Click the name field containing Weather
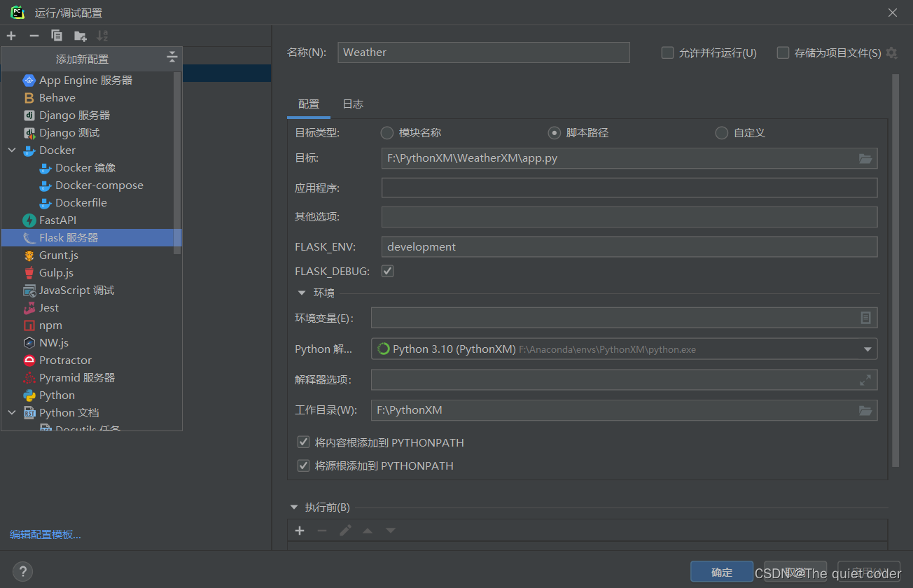Screen dimensions: 913x588 click(484, 52)
